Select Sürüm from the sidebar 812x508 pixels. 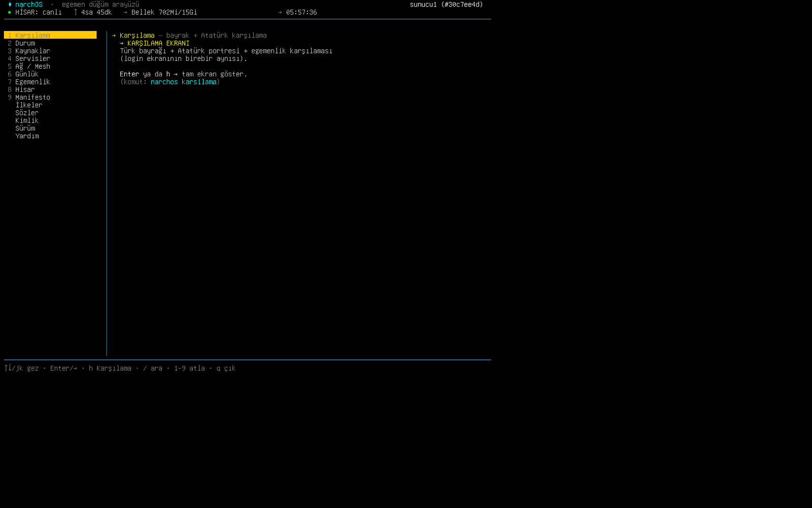pyautogui.click(x=25, y=128)
